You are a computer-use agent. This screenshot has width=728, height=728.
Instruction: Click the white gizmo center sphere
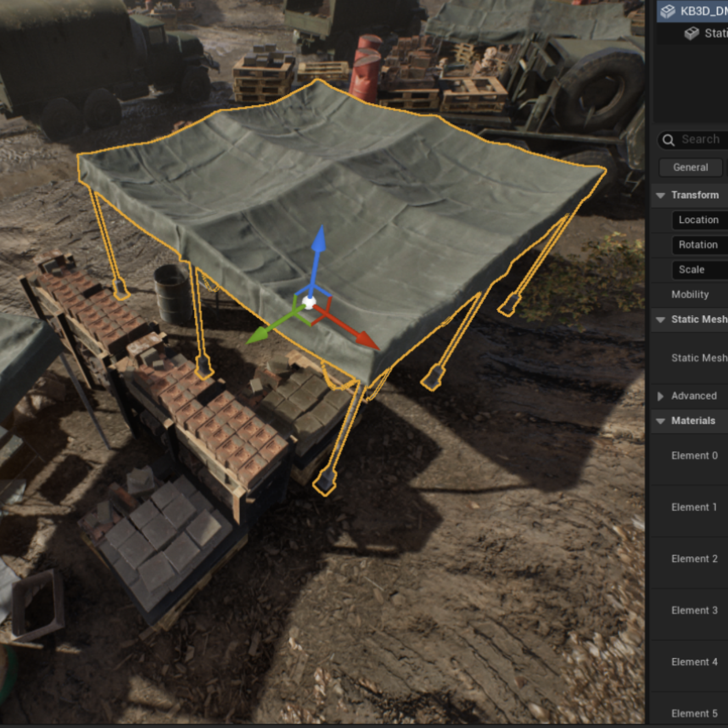tap(309, 301)
